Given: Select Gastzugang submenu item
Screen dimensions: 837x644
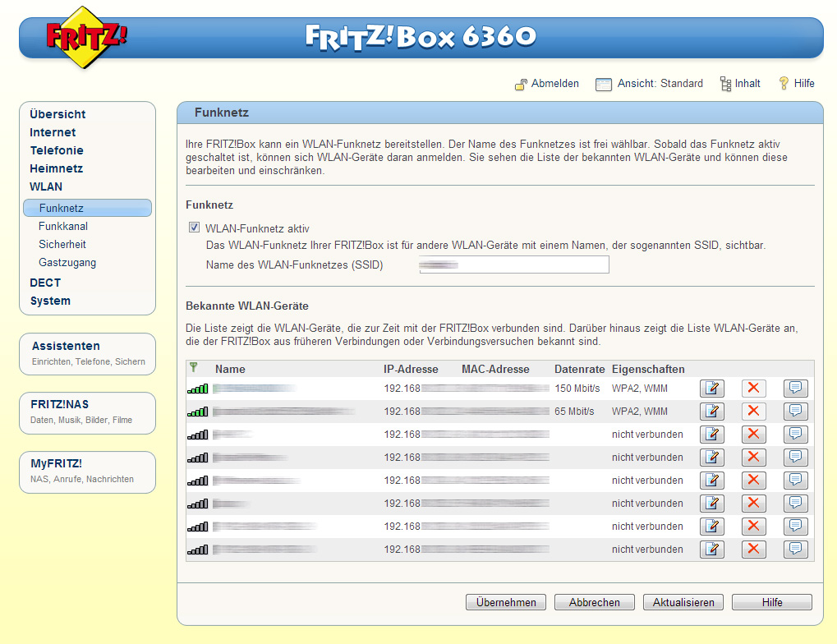Looking at the screenshot, I should [67, 263].
